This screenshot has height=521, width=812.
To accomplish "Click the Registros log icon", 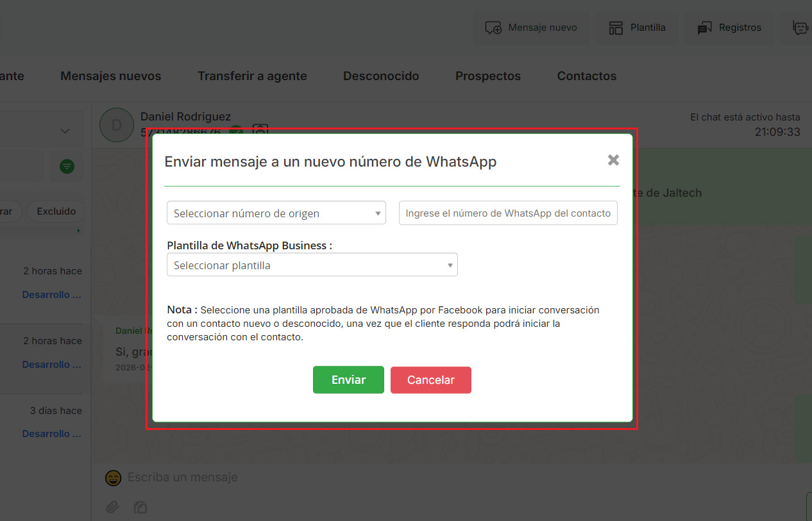I will pyautogui.click(x=705, y=28).
